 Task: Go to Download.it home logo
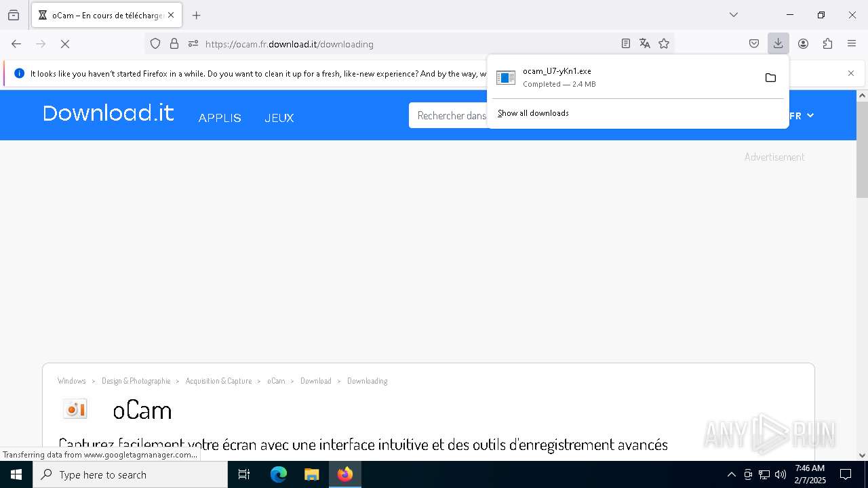[108, 113]
